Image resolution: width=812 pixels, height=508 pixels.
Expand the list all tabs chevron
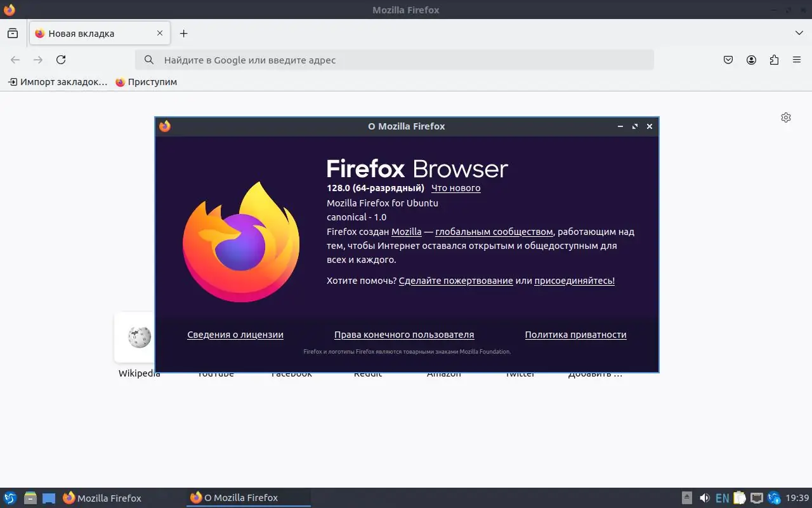pos(799,33)
